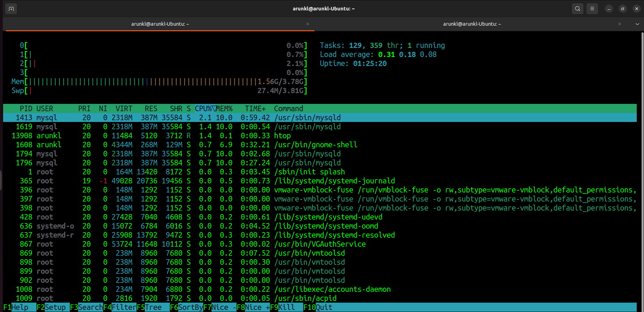644x312 pixels.
Task: Click the Mem usage meter bar
Action: tap(159, 82)
